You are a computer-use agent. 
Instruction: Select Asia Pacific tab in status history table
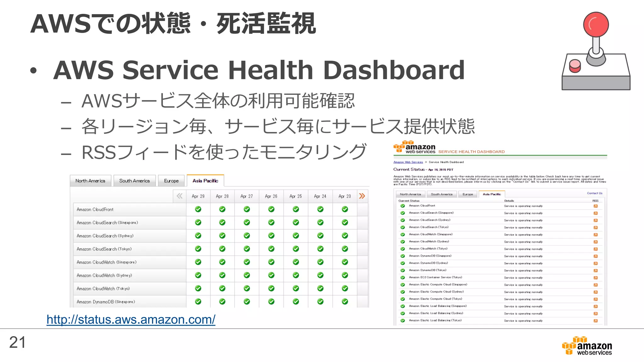pos(205,181)
